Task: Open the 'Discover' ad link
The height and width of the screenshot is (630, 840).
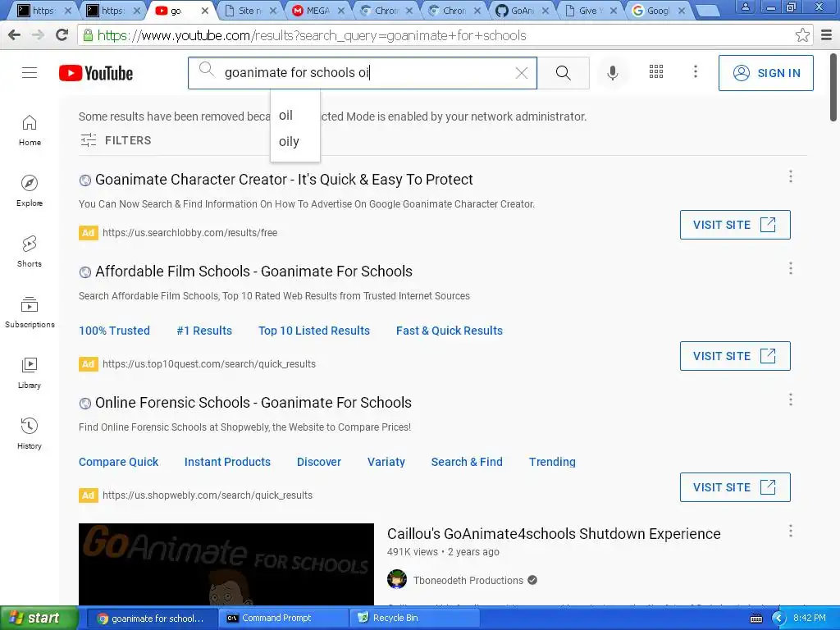Action: coord(319,462)
